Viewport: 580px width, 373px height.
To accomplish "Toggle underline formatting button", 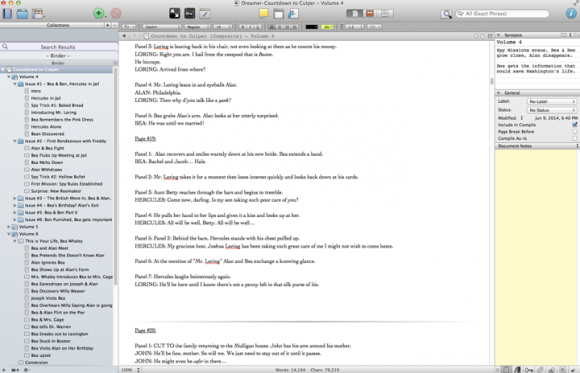I will 258,27.
